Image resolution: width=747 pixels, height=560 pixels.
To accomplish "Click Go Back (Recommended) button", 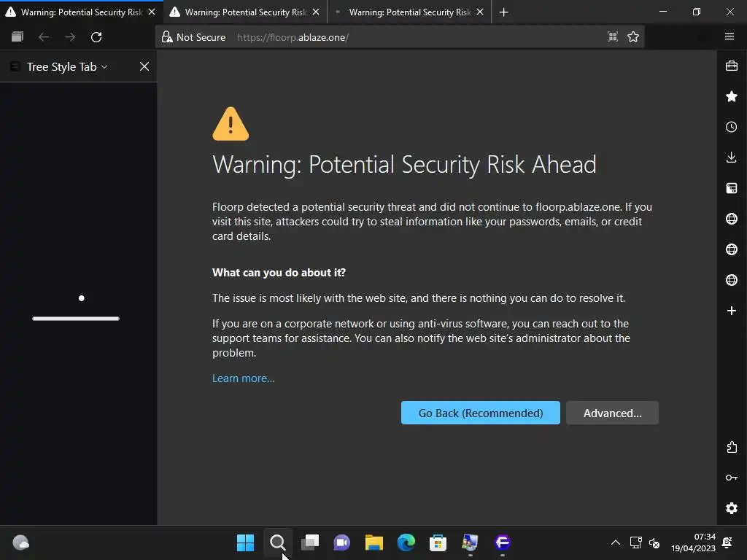I will point(480,413).
